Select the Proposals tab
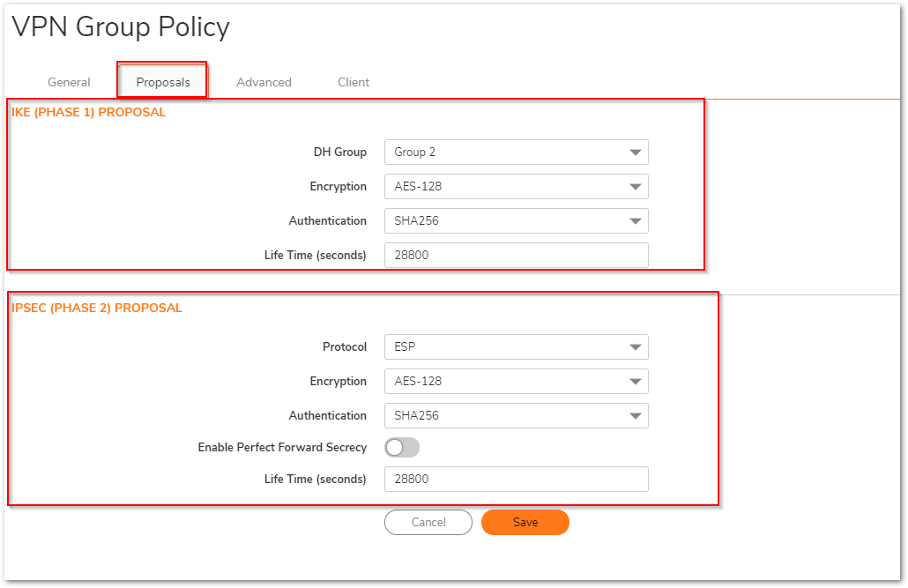This screenshot has height=588, width=908. pyautogui.click(x=163, y=82)
